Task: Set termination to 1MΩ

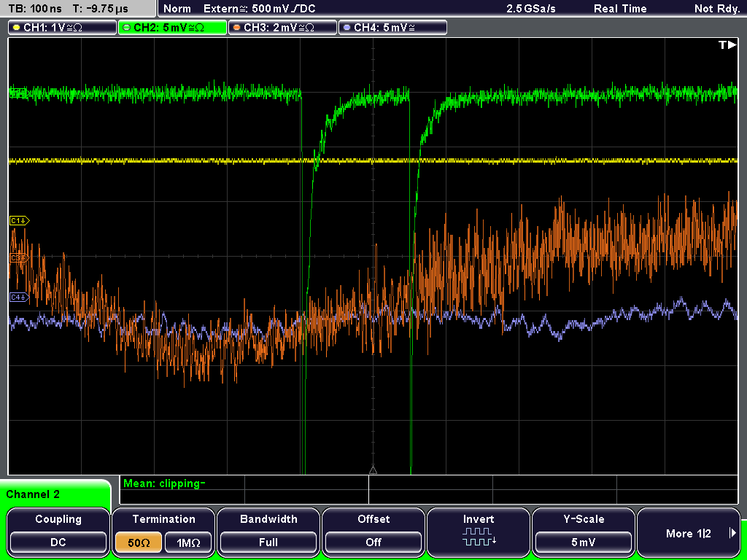Action: pos(188,542)
